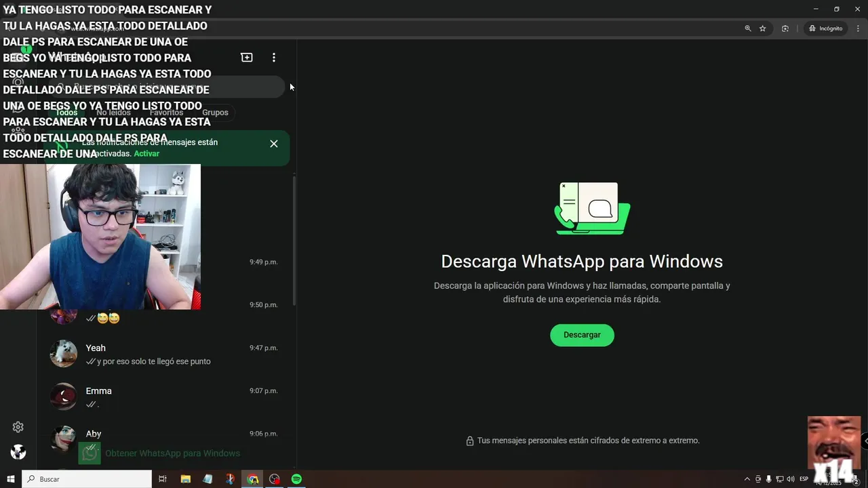Select the Grupos filter tab
The height and width of the screenshot is (488, 868).
coord(215,113)
